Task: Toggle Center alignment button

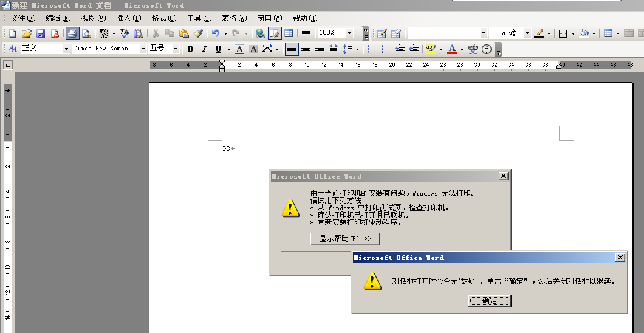Action: [306, 49]
